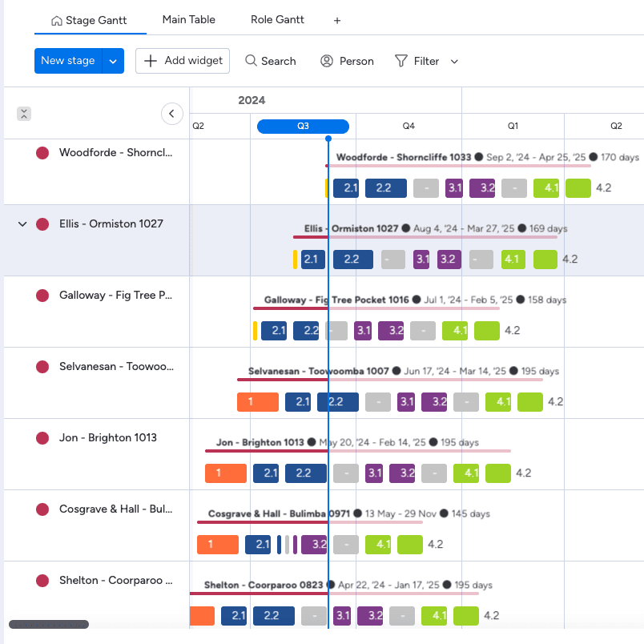Viewport: 644px width, 644px height.
Task: Collapse the left sidebar with the chevron circle
Action: click(171, 113)
